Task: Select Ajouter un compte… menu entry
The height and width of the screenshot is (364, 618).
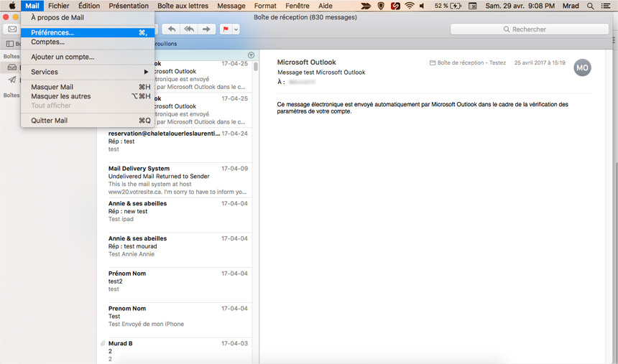Action: tap(88, 57)
